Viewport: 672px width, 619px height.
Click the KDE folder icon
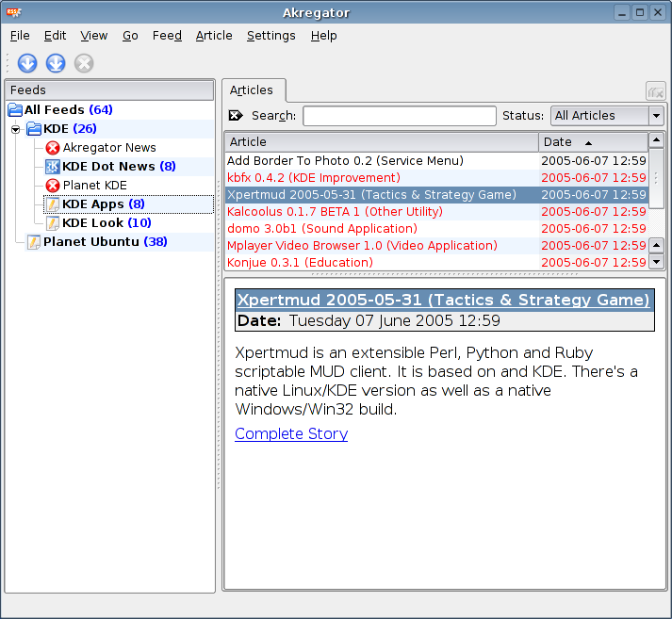pos(34,128)
